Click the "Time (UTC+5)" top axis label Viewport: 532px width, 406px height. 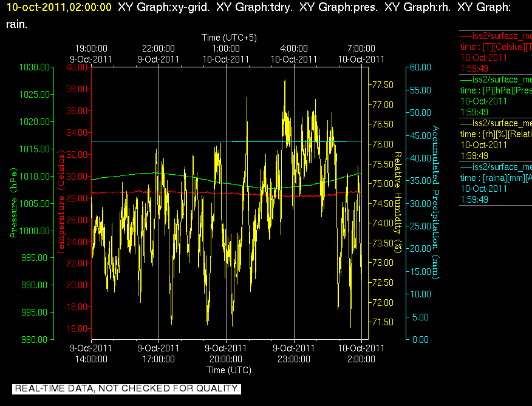tap(229, 37)
